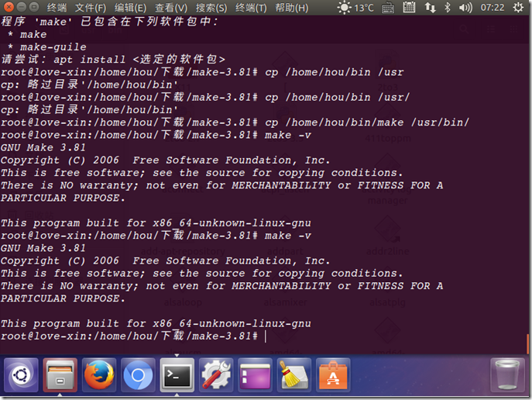The width and height of the screenshot is (532, 400).
Task: Open Ubuntu Software Center in the dock
Action: point(333,375)
